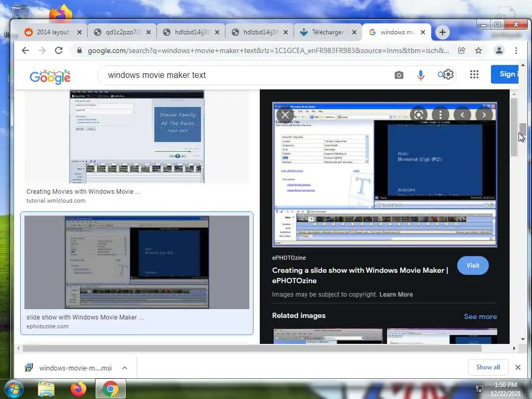Open a new tab with the plus button
The image size is (532, 399).
(442, 32)
